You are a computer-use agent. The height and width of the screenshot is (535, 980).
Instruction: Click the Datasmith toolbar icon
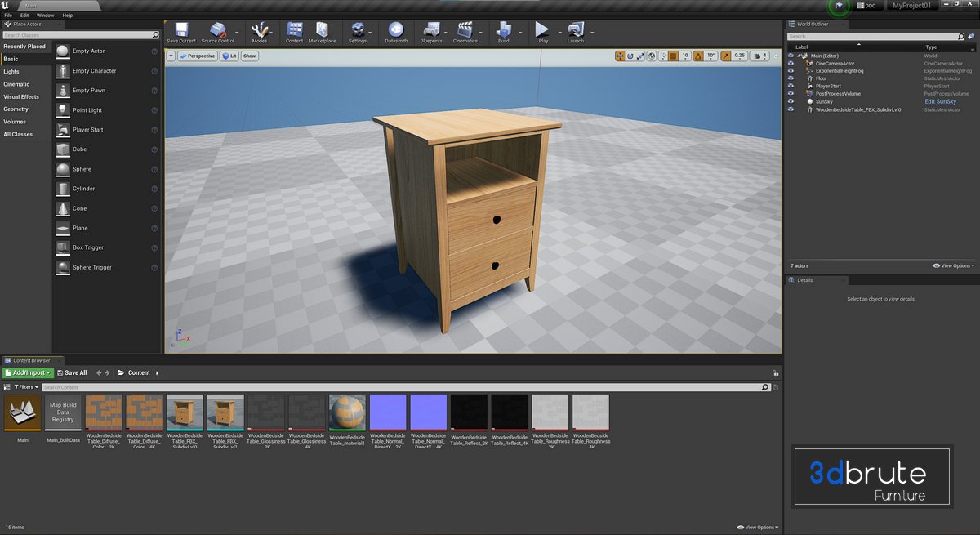[x=395, y=31]
